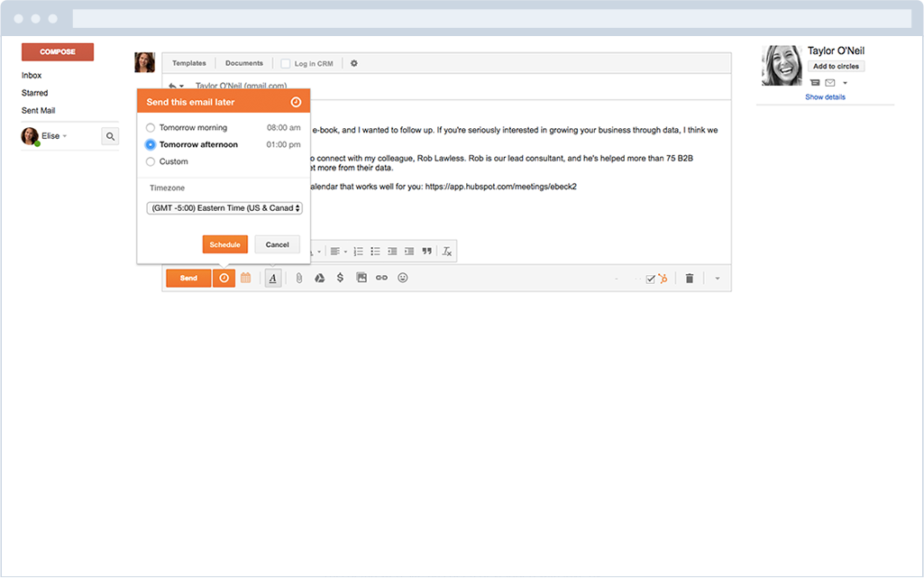Click the search icon beside Elise
The image size is (924, 578).
point(110,135)
